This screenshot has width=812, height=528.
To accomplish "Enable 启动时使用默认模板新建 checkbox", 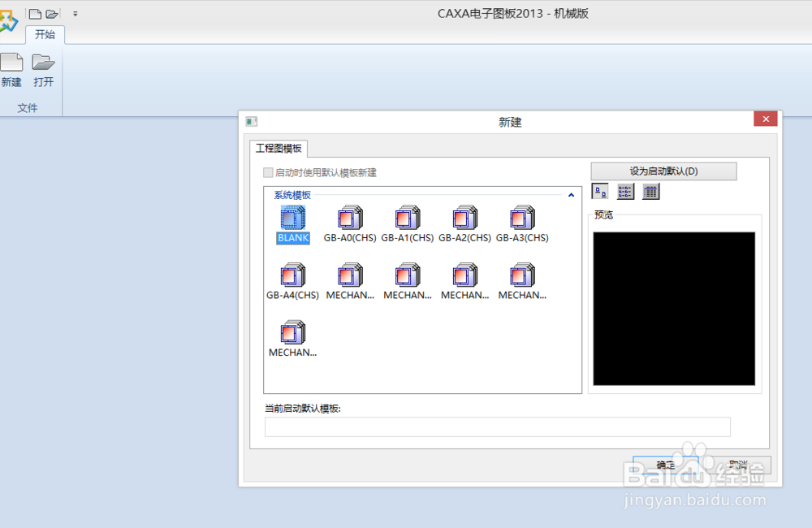I will click(x=268, y=172).
